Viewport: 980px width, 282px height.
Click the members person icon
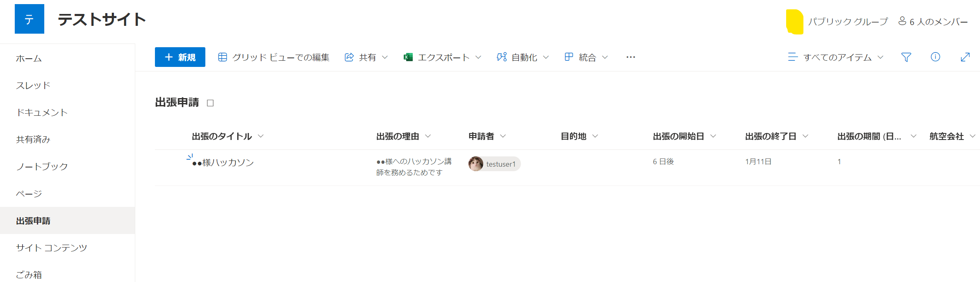(902, 21)
